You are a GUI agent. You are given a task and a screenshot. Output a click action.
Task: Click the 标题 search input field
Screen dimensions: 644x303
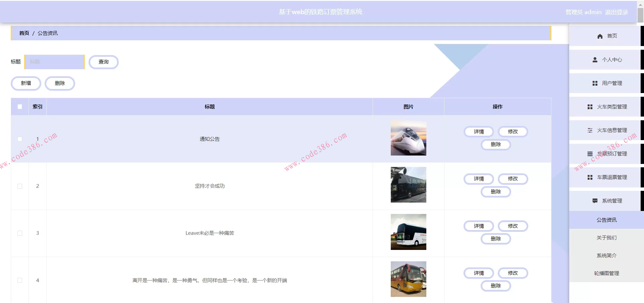click(x=54, y=62)
